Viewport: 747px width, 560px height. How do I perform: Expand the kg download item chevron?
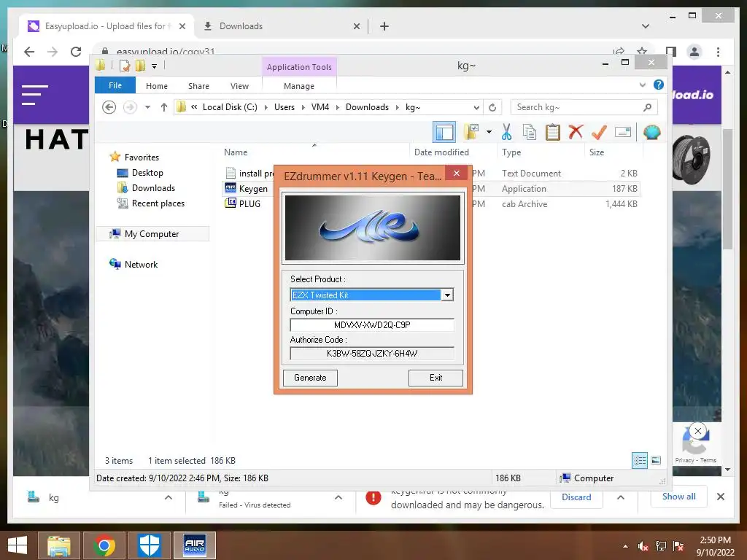(169, 497)
